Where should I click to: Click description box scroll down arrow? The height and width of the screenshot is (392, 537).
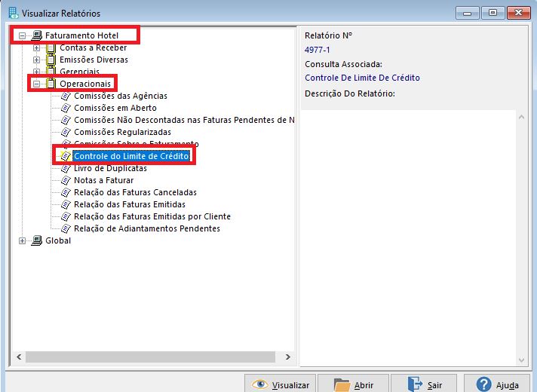[522, 360]
